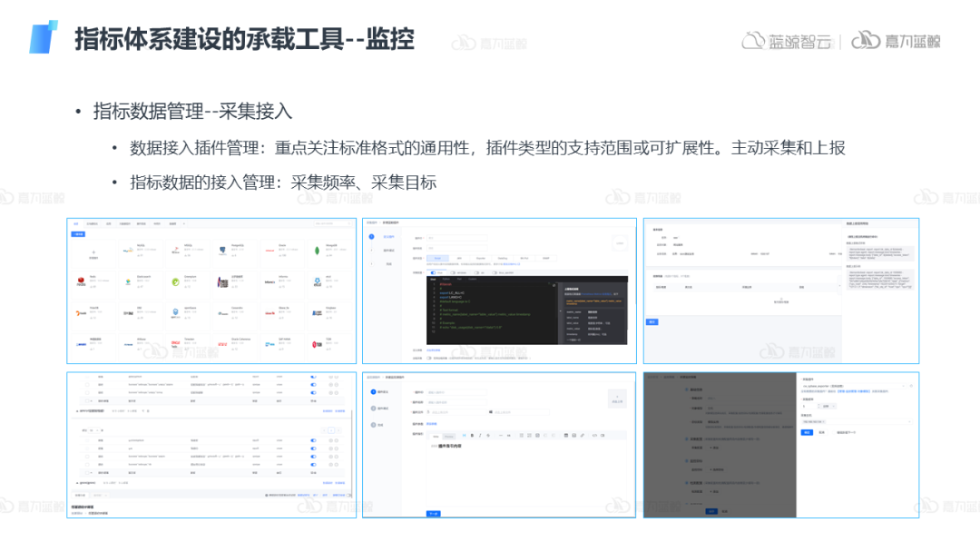Open the Oracle Coherence plugin icon
Image resolution: width=980 pixels, height=552 pixels.
pos(222,344)
